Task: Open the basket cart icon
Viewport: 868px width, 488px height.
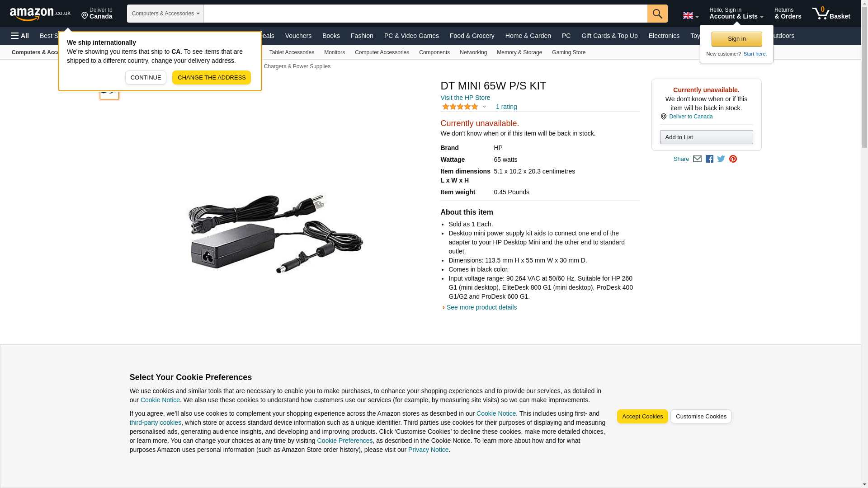Action: 831,14
